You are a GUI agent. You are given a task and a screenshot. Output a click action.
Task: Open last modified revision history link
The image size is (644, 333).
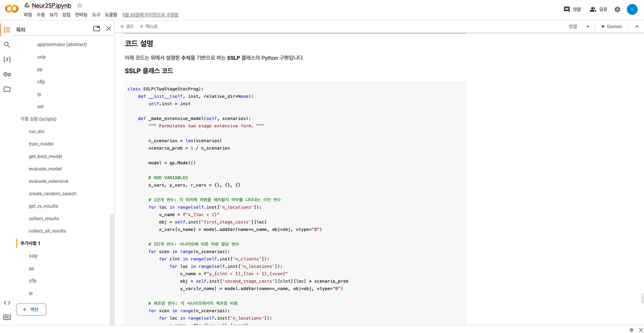pyautogui.click(x=150, y=15)
